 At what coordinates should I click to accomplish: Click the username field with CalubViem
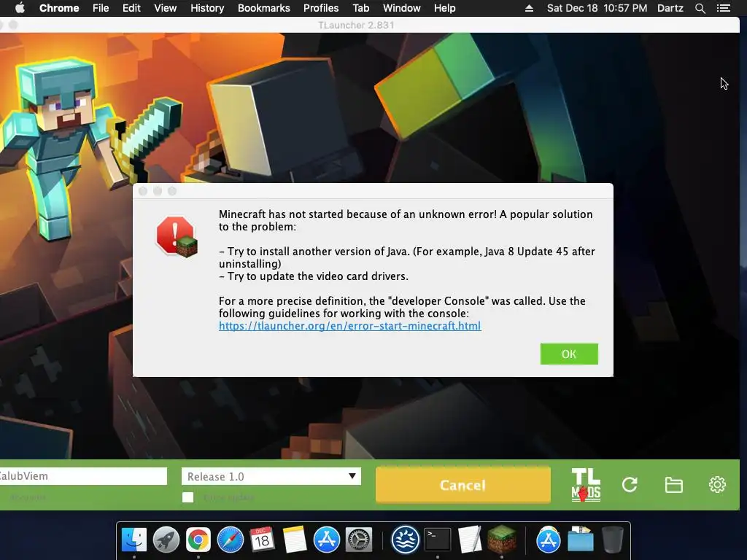click(82, 476)
